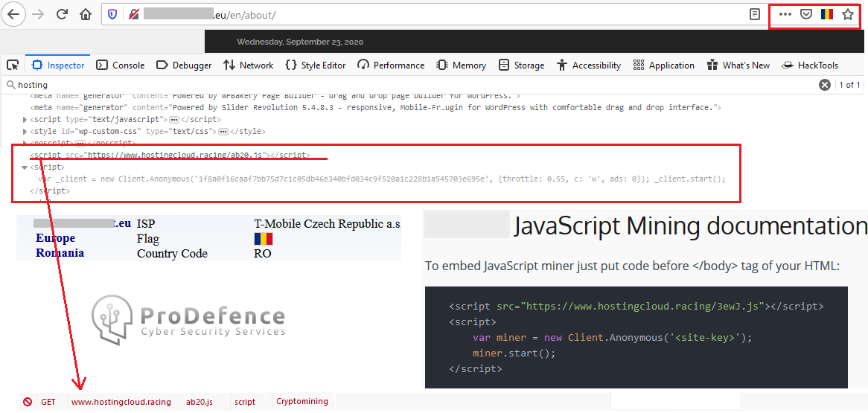The image size is (868, 413).
Task: Reload the page with the refresh icon
Action: [x=62, y=14]
